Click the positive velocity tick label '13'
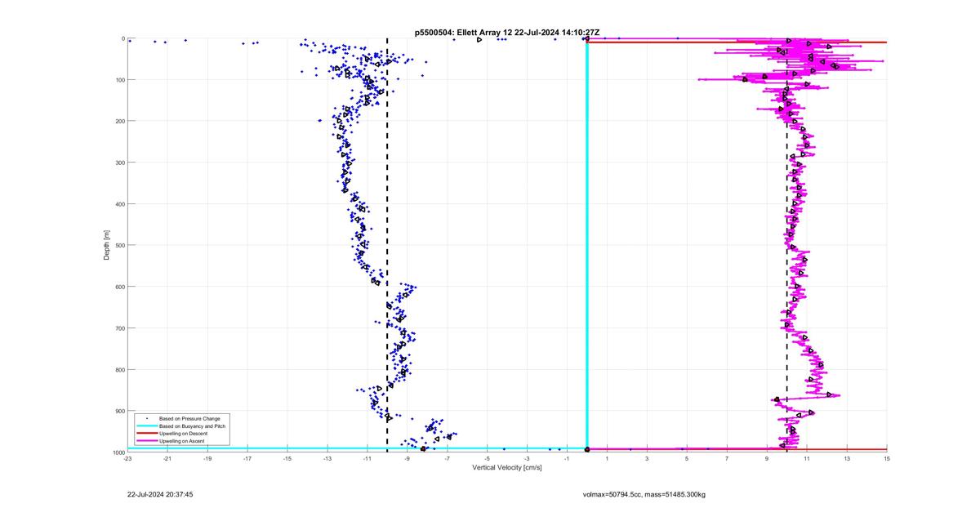The image size is (980, 508). tap(847, 459)
